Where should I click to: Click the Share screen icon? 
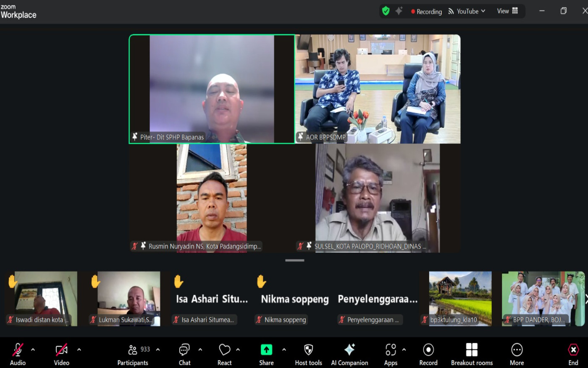pyautogui.click(x=266, y=350)
